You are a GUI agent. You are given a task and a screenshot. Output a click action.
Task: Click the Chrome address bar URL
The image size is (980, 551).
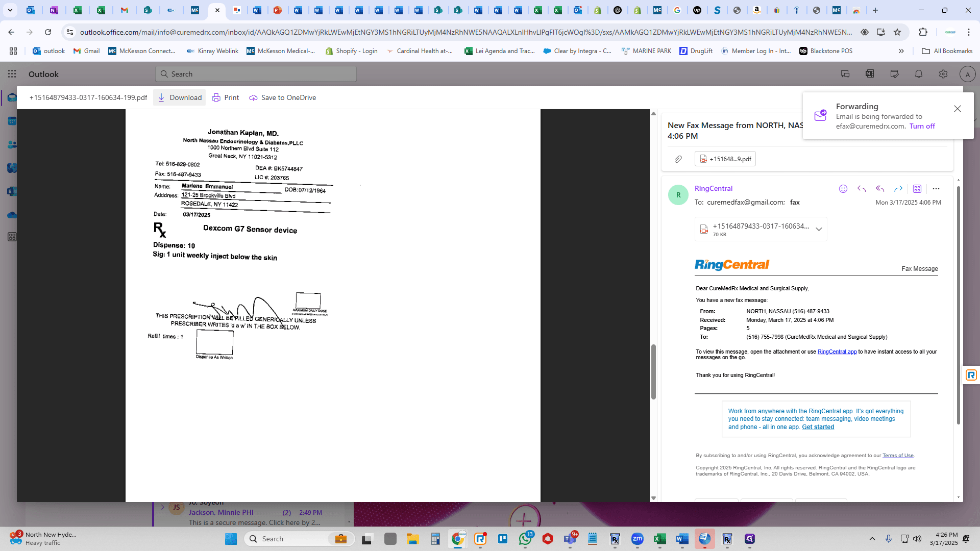tap(465, 32)
